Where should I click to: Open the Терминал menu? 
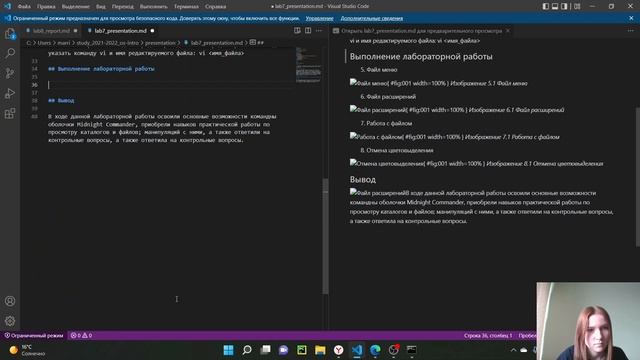coord(186,7)
